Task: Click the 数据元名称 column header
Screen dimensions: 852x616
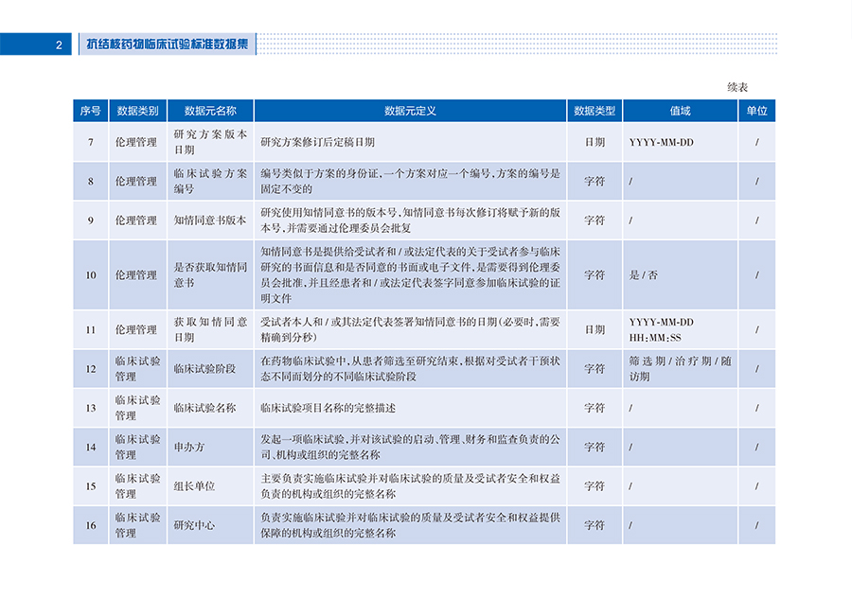Action: (x=210, y=111)
